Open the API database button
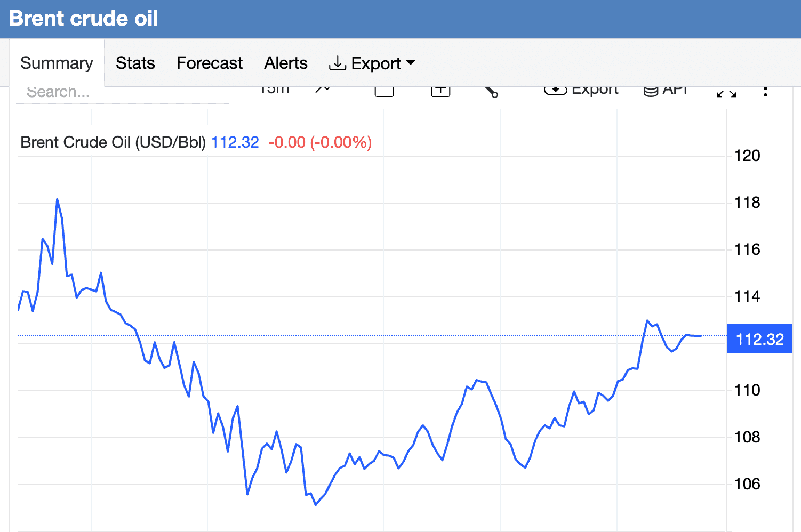The height and width of the screenshot is (532, 801). [x=666, y=90]
